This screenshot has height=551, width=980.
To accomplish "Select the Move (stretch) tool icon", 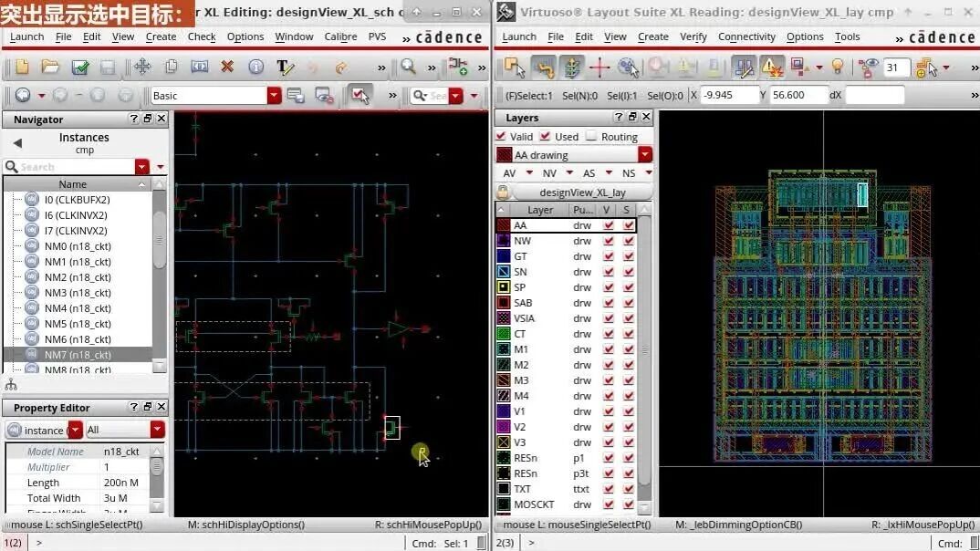I will [x=142, y=67].
